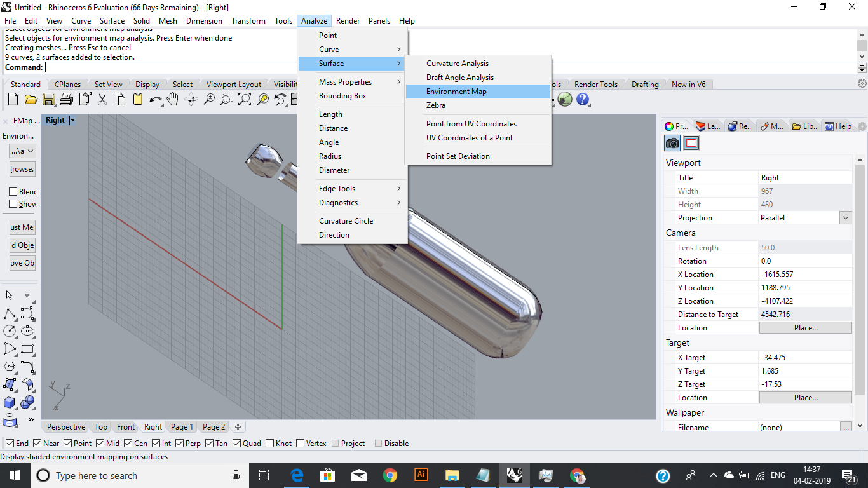This screenshot has height=488, width=868.
Task: Click in the Command input field
Action: point(450,67)
